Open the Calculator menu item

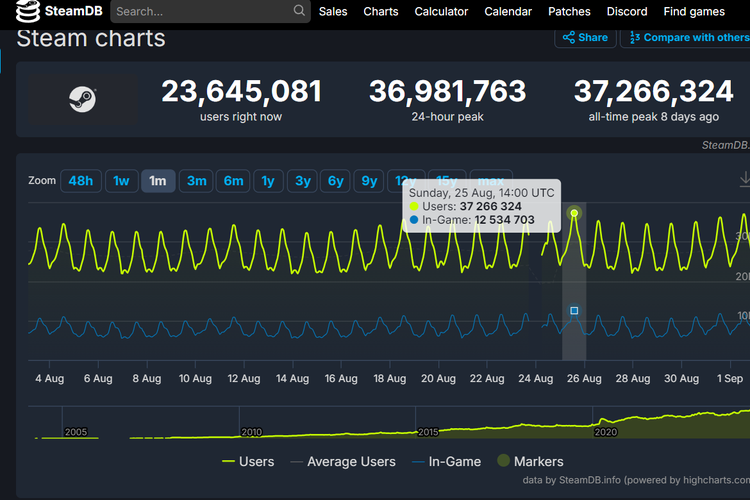click(x=441, y=12)
